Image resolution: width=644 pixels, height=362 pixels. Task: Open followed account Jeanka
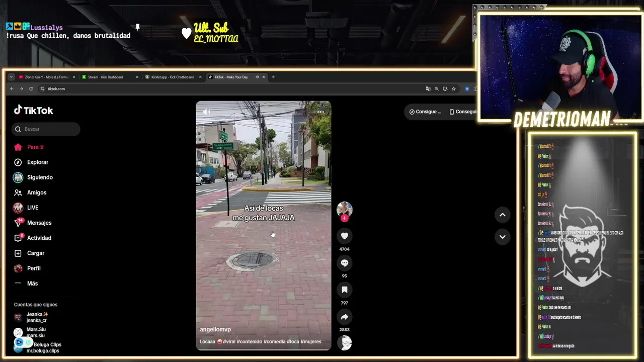pos(31,317)
